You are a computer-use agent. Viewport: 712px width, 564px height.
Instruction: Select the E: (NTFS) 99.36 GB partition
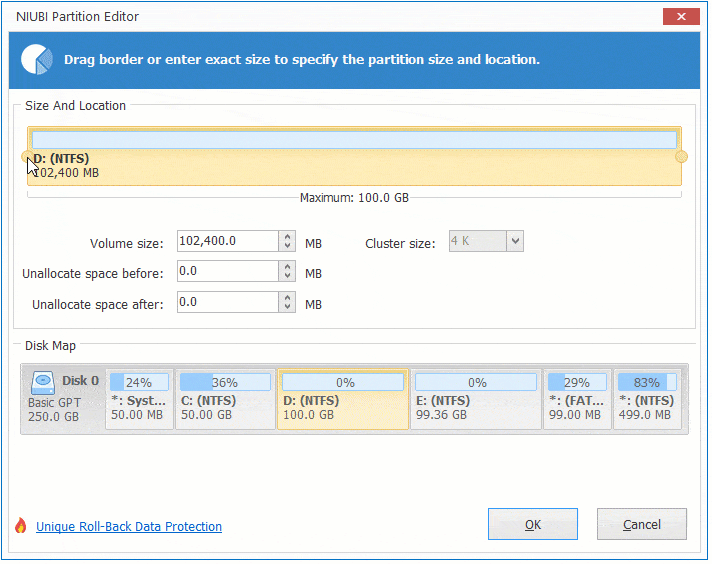(475, 400)
